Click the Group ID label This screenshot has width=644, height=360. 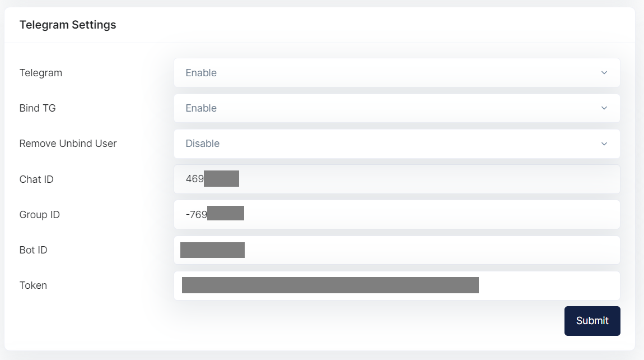click(39, 214)
